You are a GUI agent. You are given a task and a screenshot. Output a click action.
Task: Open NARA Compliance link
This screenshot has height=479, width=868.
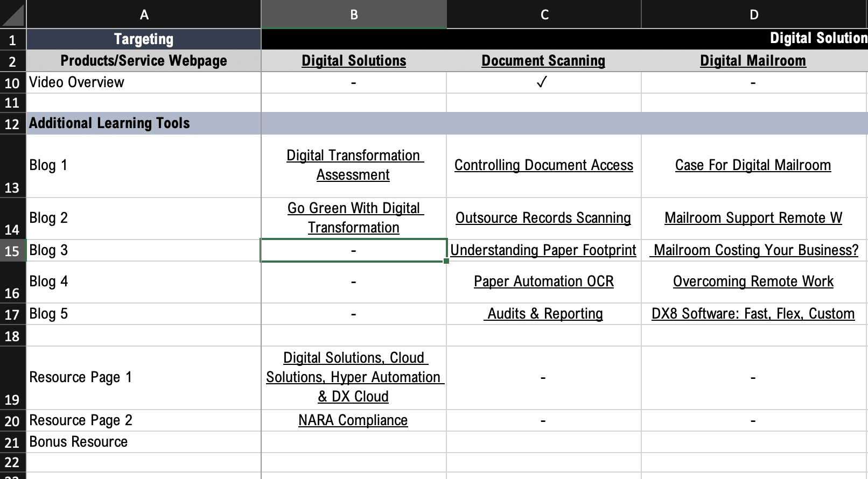click(353, 420)
